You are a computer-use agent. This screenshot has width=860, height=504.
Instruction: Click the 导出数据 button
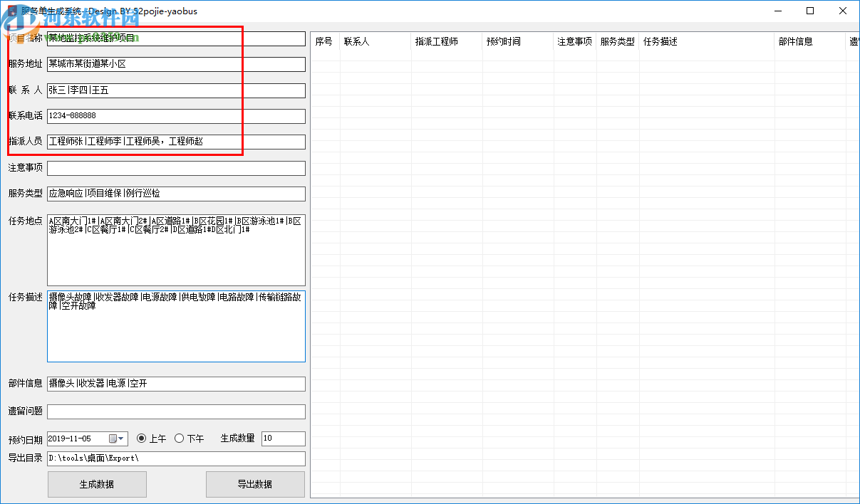(x=255, y=484)
